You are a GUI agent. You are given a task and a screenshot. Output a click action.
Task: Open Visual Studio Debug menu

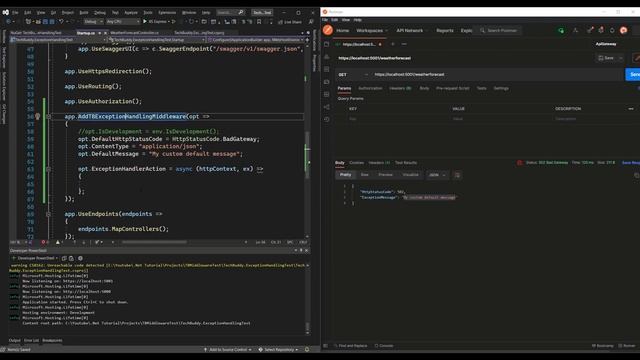coord(100,13)
